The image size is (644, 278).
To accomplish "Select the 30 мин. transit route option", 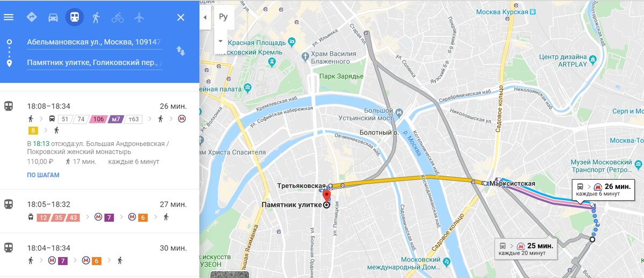I will (x=99, y=255).
